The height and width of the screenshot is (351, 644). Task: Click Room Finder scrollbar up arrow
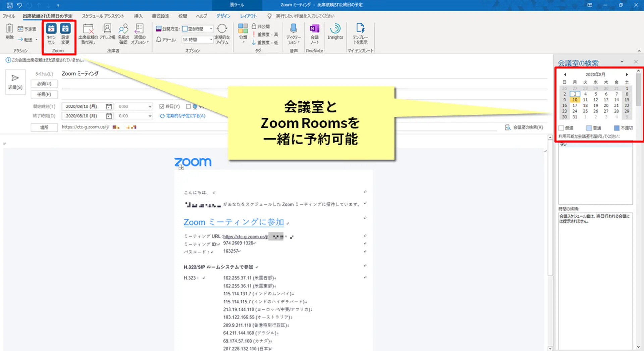639,71
